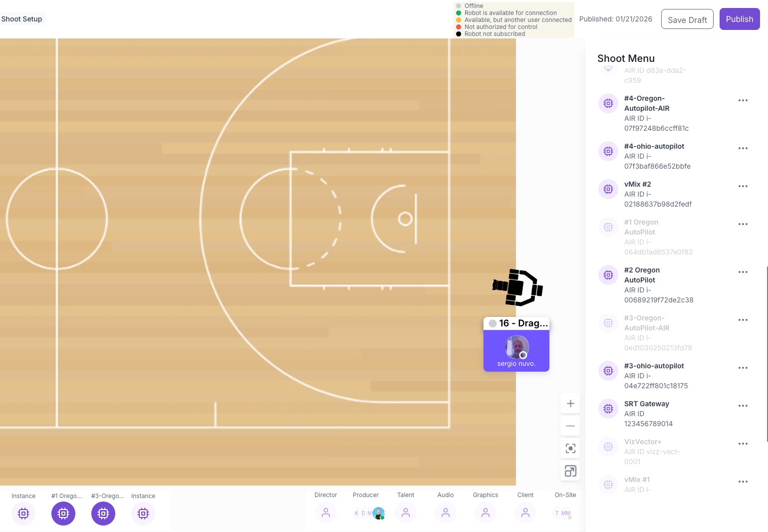Open options for #3-Oregon-AutoPilot-AIR
This screenshot has height=532, width=768.
point(743,320)
